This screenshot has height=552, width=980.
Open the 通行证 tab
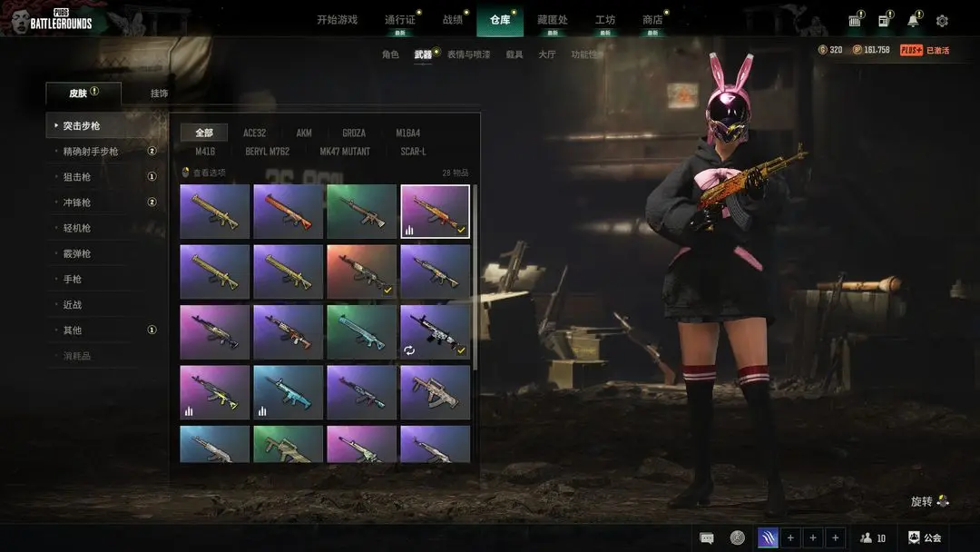pos(400,20)
